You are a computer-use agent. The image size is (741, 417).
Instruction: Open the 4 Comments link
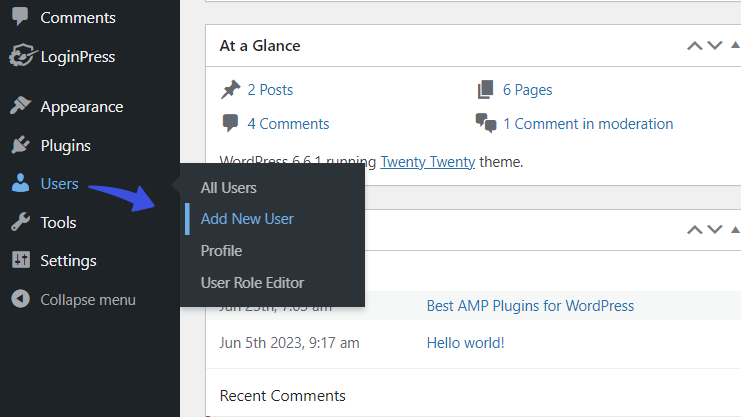click(x=288, y=124)
